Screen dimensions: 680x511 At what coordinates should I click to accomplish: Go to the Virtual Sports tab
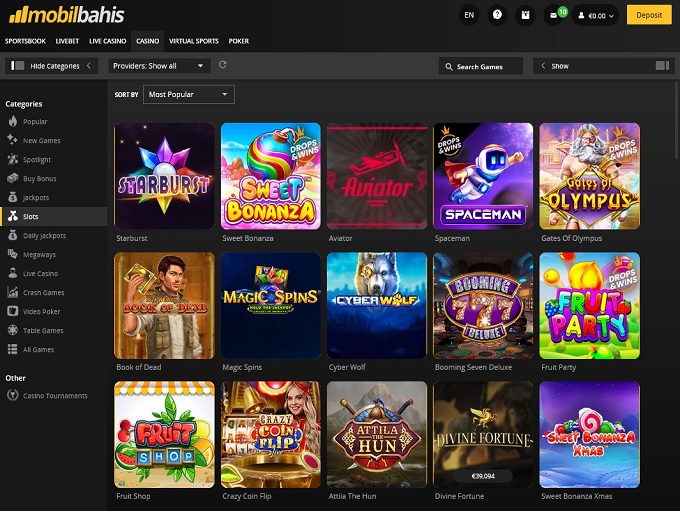tap(193, 42)
